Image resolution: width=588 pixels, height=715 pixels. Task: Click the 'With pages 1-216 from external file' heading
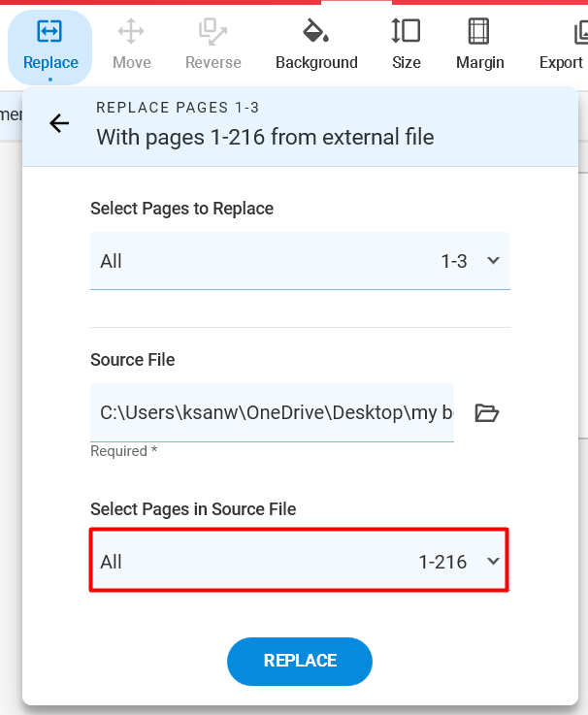265,137
